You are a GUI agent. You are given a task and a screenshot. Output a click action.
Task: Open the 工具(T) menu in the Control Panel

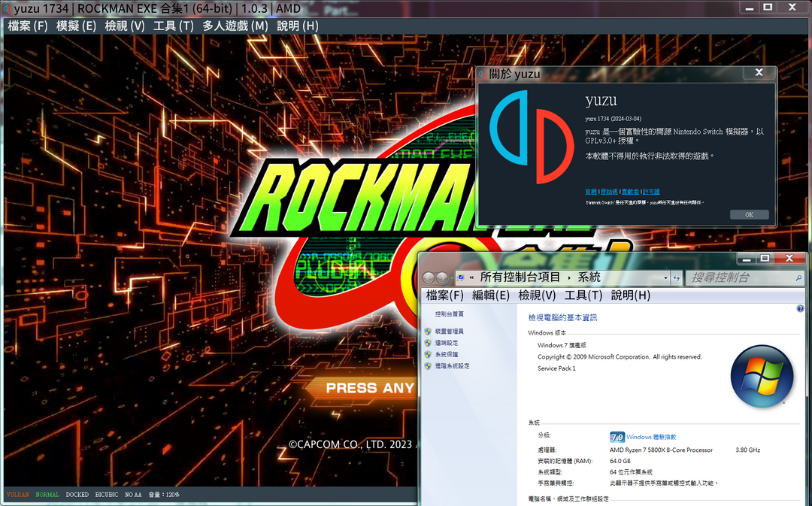pyautogui.click(x=583, y=295)
